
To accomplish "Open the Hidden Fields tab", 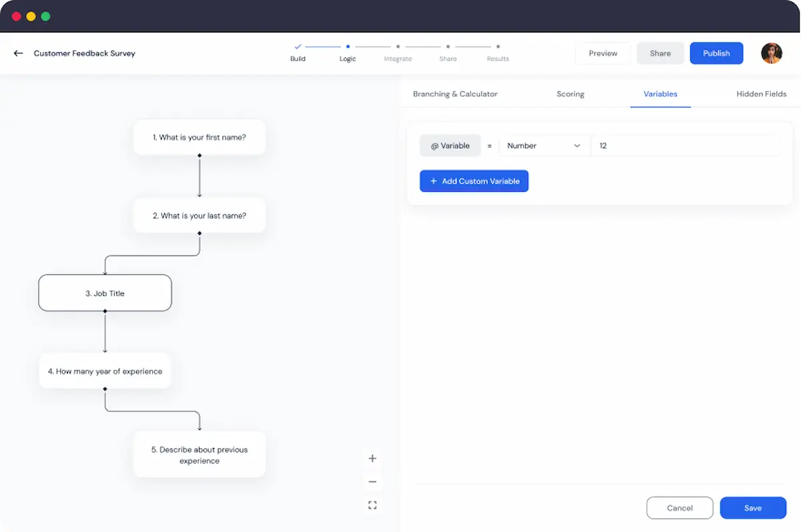I will coord(762,93).
